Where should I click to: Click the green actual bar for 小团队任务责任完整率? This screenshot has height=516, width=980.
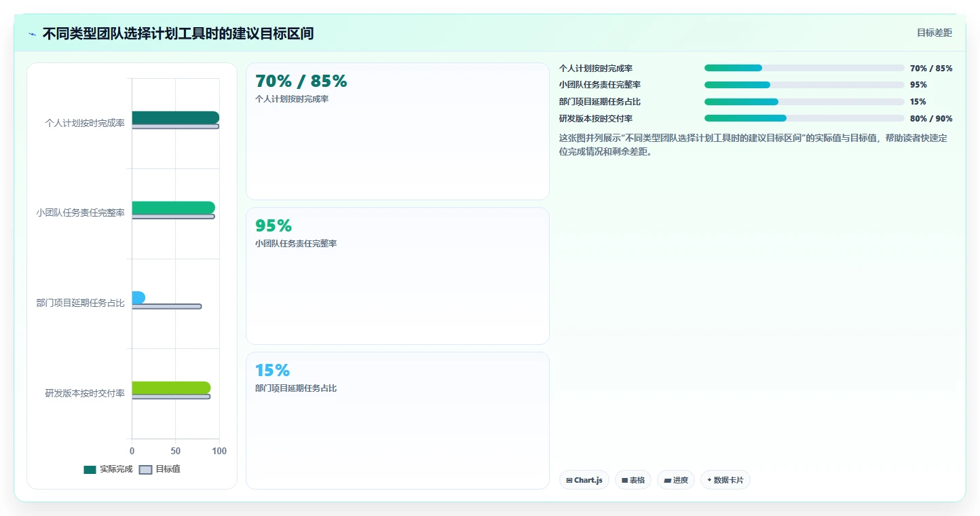coord(173,208)
